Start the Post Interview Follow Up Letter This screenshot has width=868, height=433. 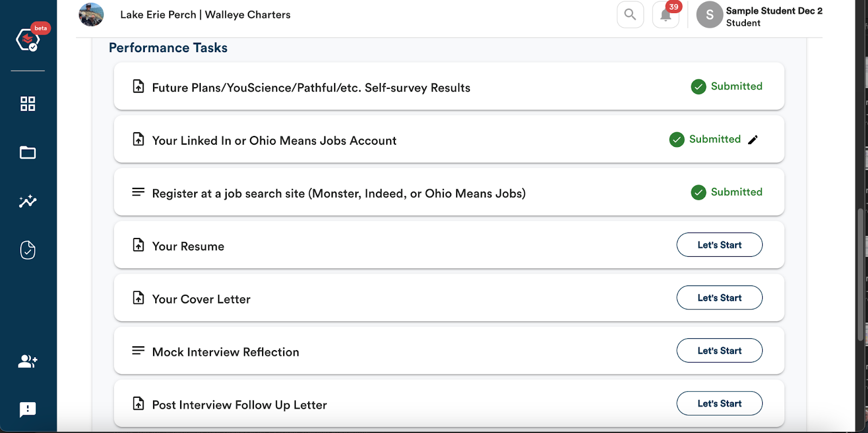[x=719, y=403]
